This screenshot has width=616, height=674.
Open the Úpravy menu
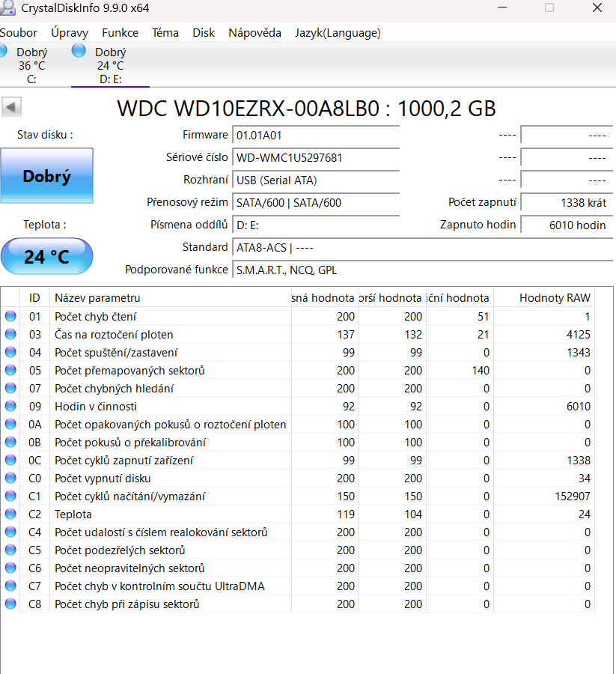pyautogui.click(x=69, y=33)
